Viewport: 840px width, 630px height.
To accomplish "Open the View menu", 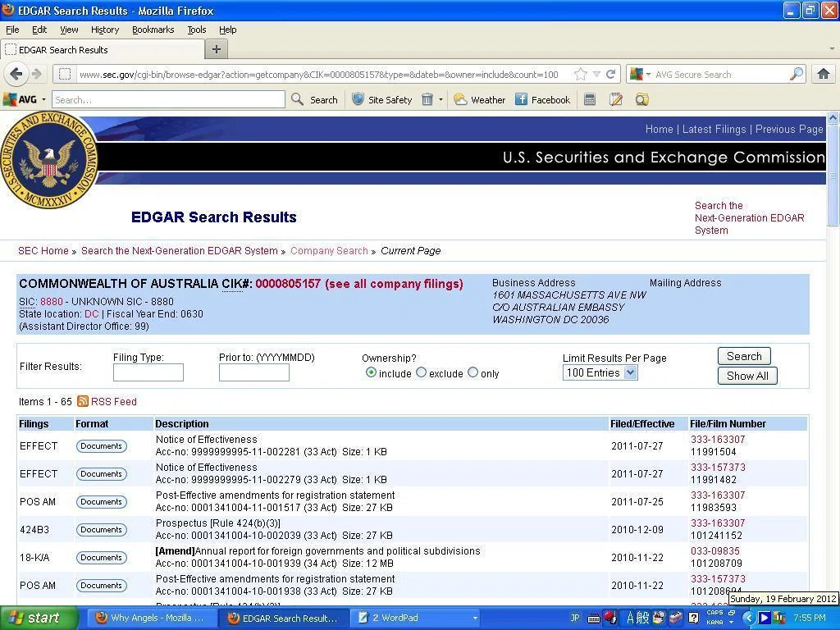I will tap(69, 30).
